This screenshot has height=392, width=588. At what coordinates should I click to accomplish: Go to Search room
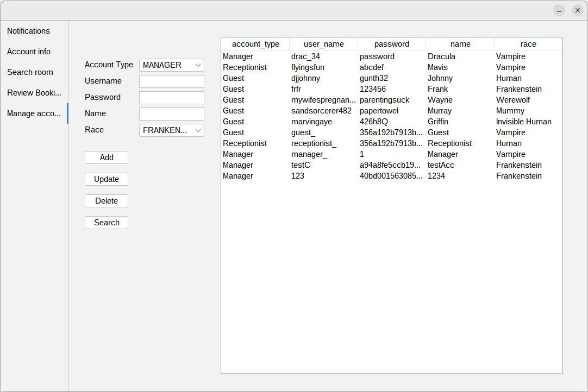pyautogui.click(x=30, y=72)
